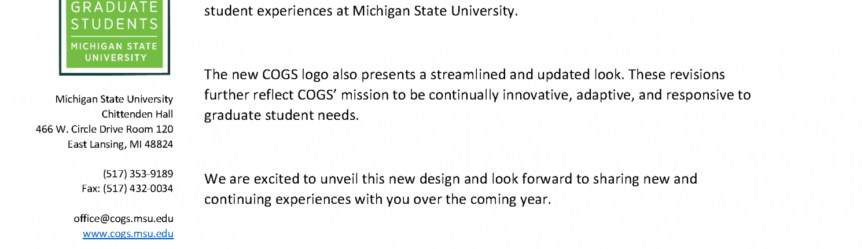Click 'MICHIGAN STATE UNIVERSITY' text inside the logo
Screen dimensions: 868x249
pos(115,52)
